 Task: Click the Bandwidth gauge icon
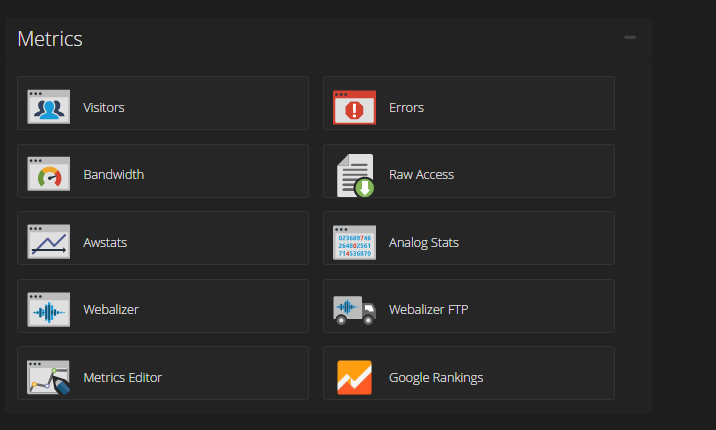coord(48,174)
